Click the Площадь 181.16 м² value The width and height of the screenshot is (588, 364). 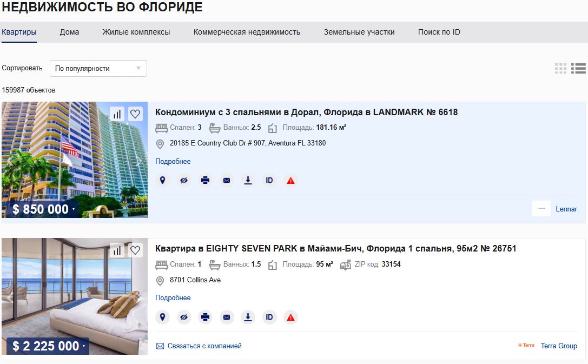331,128
